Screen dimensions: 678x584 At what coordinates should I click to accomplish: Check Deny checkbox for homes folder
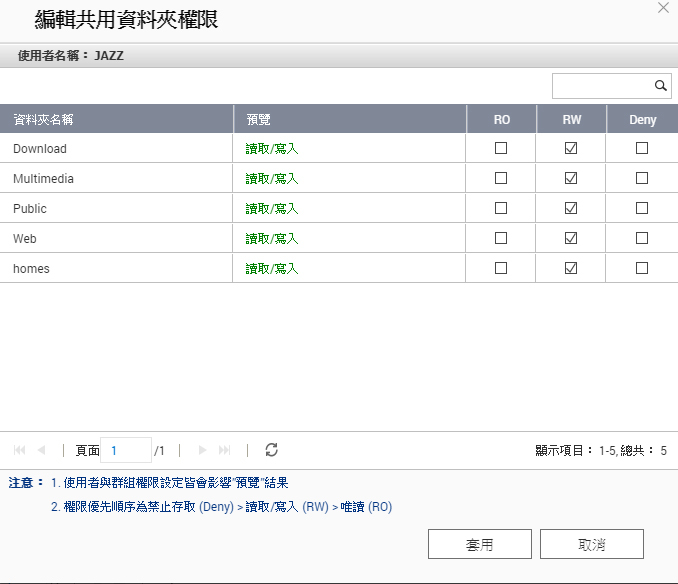click(x=642, y=268)
